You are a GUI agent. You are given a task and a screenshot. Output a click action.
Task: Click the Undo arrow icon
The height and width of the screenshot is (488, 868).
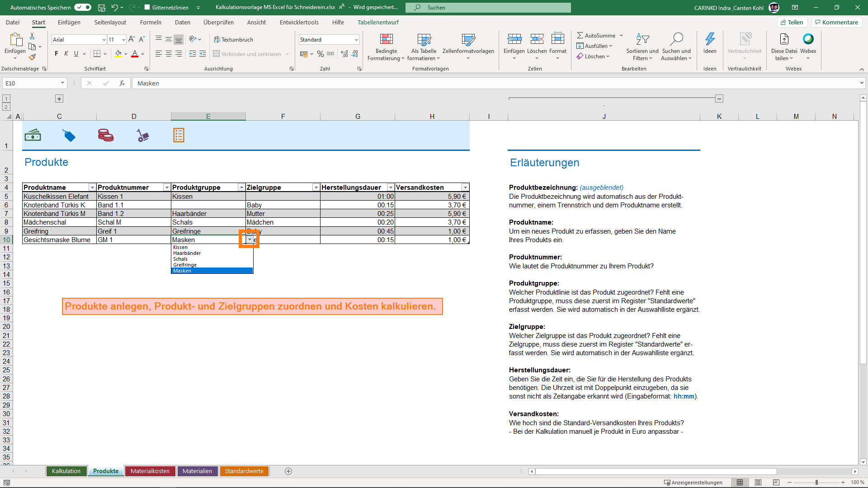[x=114, y=7]
